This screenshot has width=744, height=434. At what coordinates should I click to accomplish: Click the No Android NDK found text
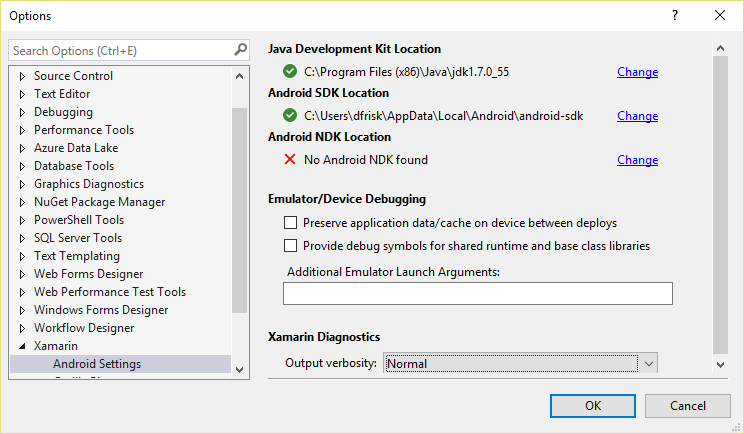pos(366,160)
